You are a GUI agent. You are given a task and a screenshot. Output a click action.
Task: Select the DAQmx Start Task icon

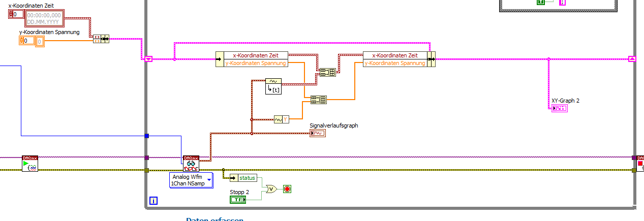click(30, 164)
